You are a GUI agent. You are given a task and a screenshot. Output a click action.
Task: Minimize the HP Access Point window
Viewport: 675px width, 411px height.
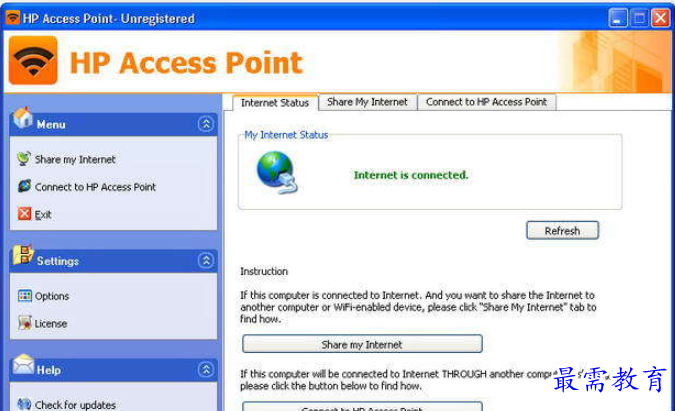point(618,18)
